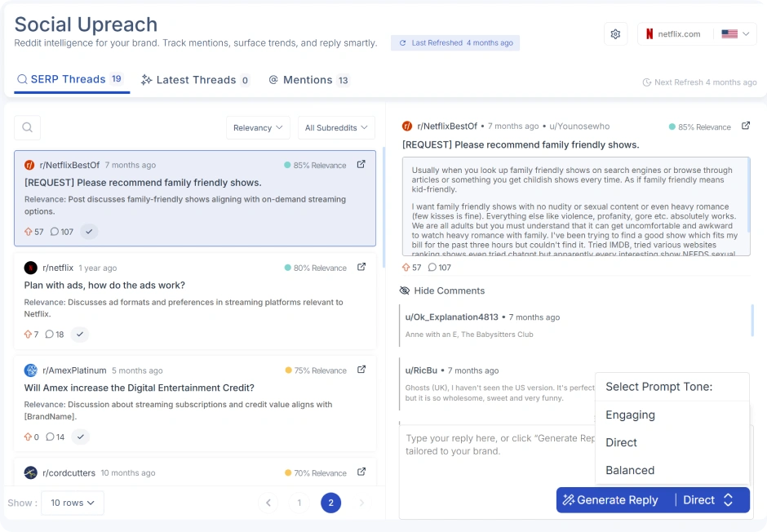Click comment count icon in detail panel
The image size is (767, 532).
(x=432, y=268)
